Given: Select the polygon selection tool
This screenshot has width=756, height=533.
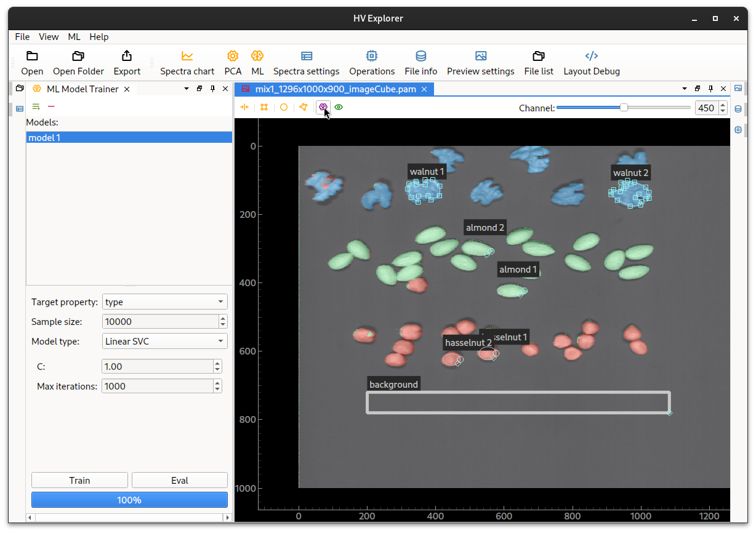Looking at the screenshot, I should [304, 107].
